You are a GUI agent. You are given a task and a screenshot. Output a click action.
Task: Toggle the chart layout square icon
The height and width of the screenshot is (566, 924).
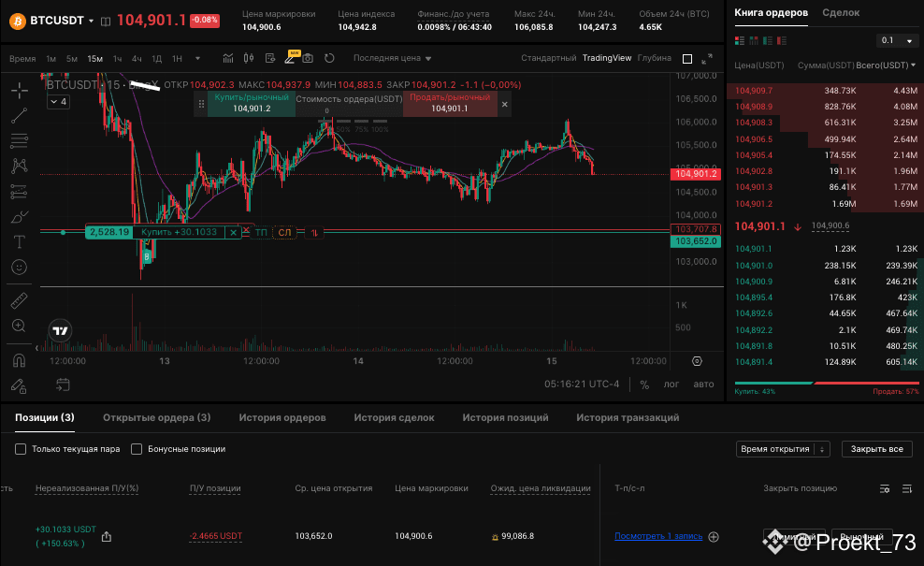(687, 58)
